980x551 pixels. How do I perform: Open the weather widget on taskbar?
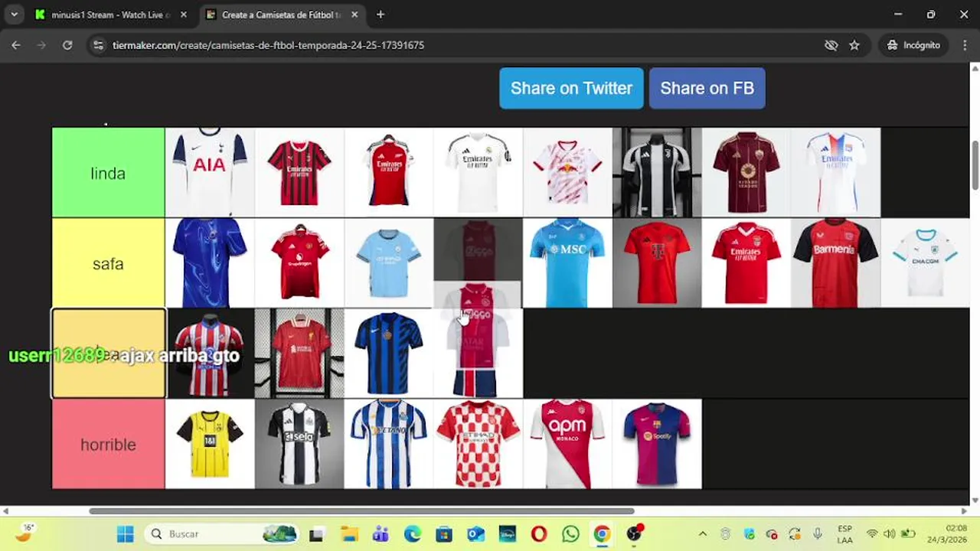pos(24,533)
